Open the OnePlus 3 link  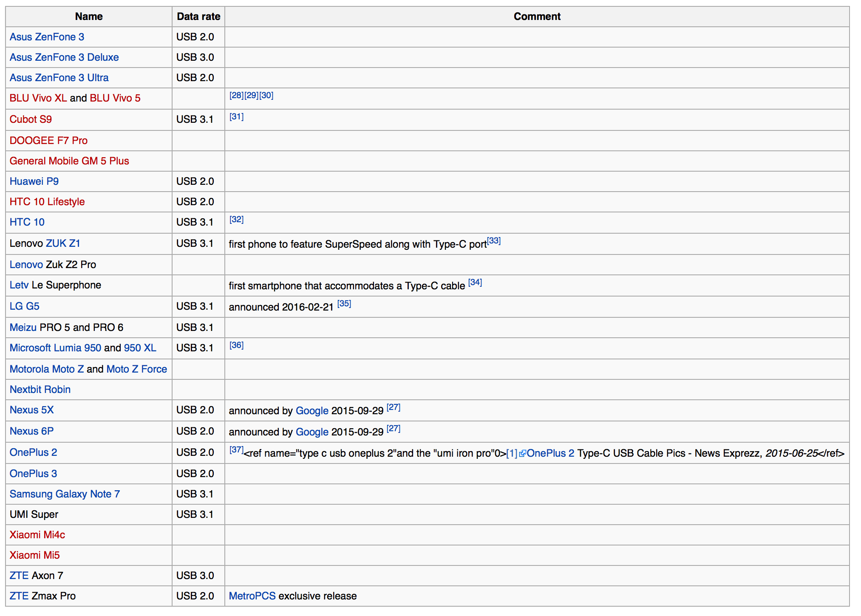(x=34, y=474)
